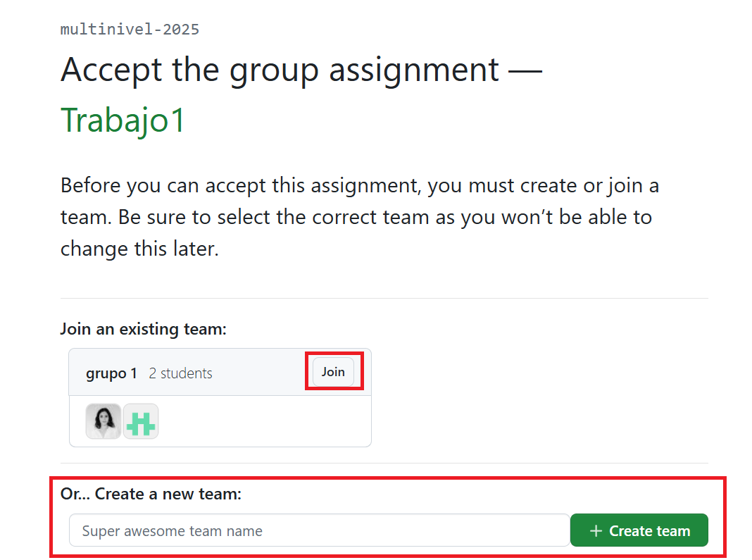Viewport: 752px width, 560px height.
Task: Click the Accept the group assignment heading
Action: (301, 70)
